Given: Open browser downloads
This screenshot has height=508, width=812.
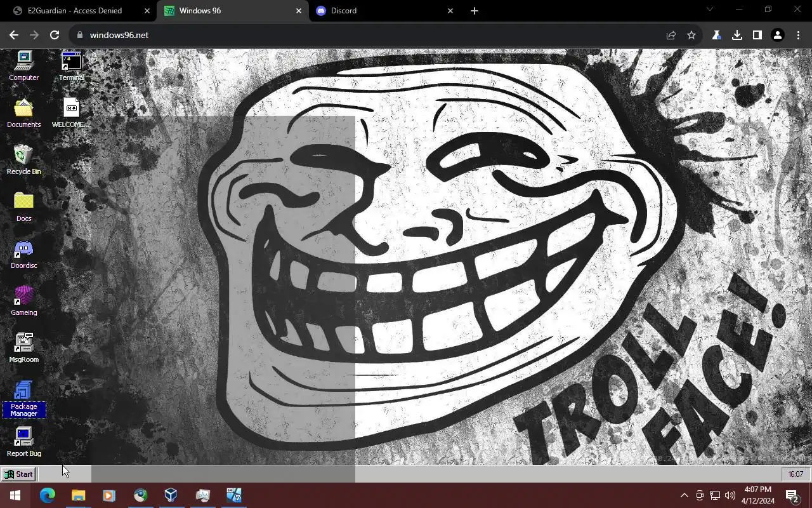Looking at the screenshot, I should (737, 35).
